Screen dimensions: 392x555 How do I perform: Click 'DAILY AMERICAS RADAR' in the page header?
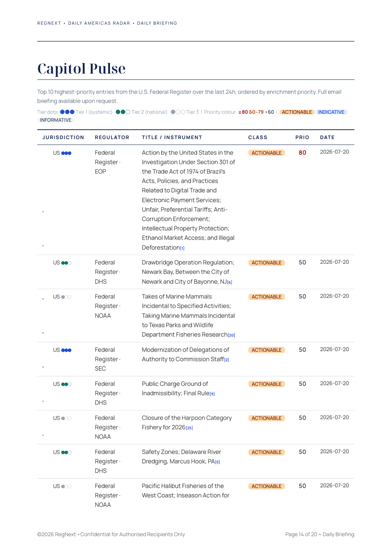point(99,23)
